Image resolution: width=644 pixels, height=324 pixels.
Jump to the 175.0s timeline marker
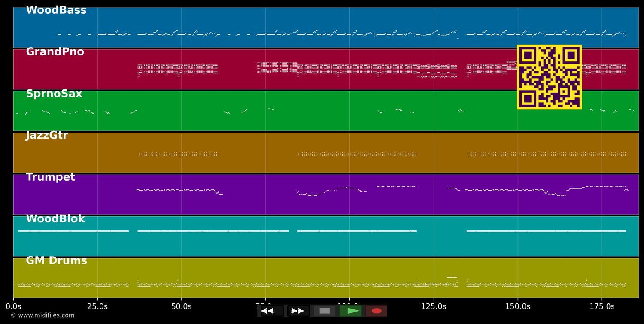click(602, 306)
